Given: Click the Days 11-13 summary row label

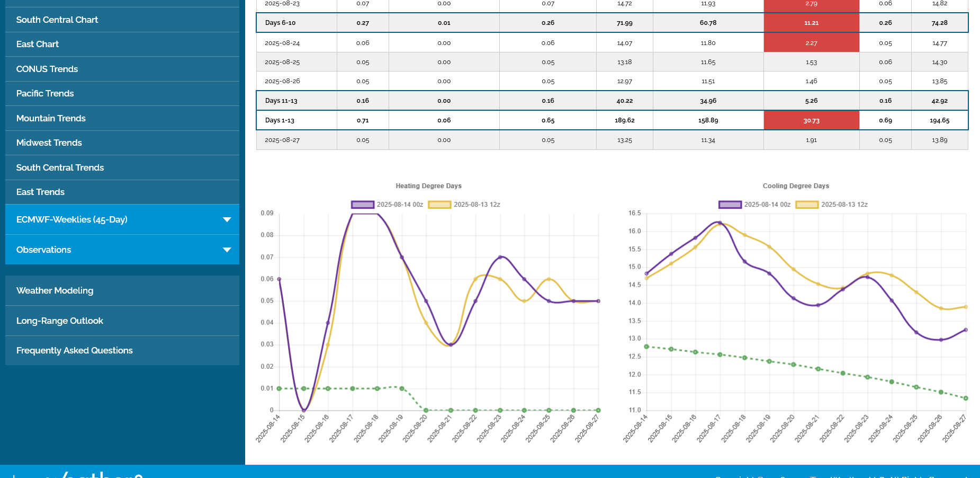Looking at the screenshot, I should pyautogui.click(x=281, y=101).
